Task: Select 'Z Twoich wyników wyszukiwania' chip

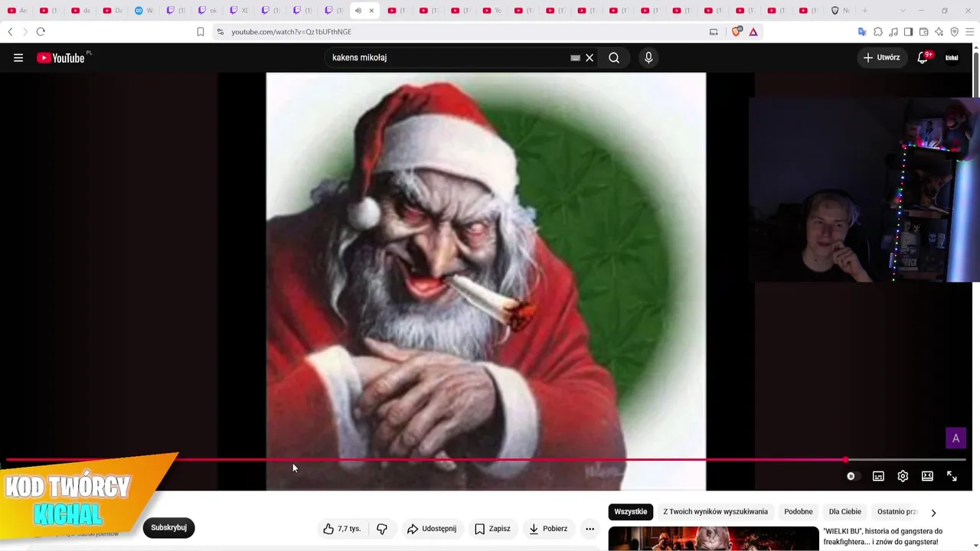Action: tap(715, 512)
